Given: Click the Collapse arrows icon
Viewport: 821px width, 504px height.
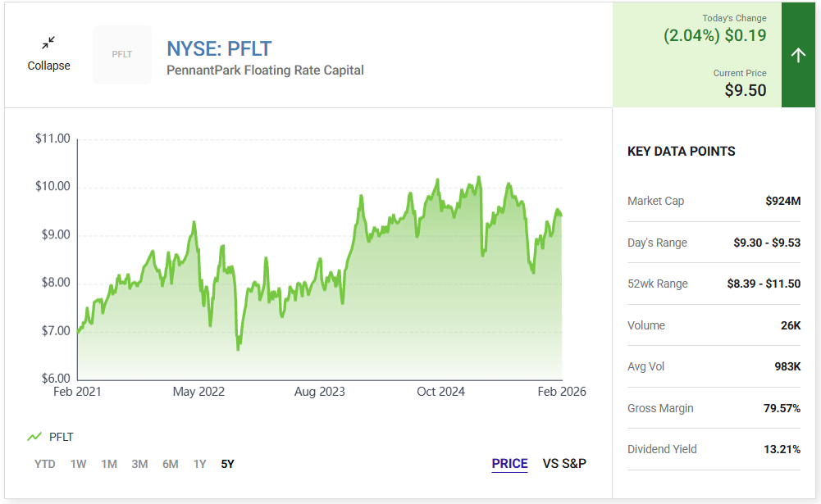Looking at the screenshot, I should (49, 42).
